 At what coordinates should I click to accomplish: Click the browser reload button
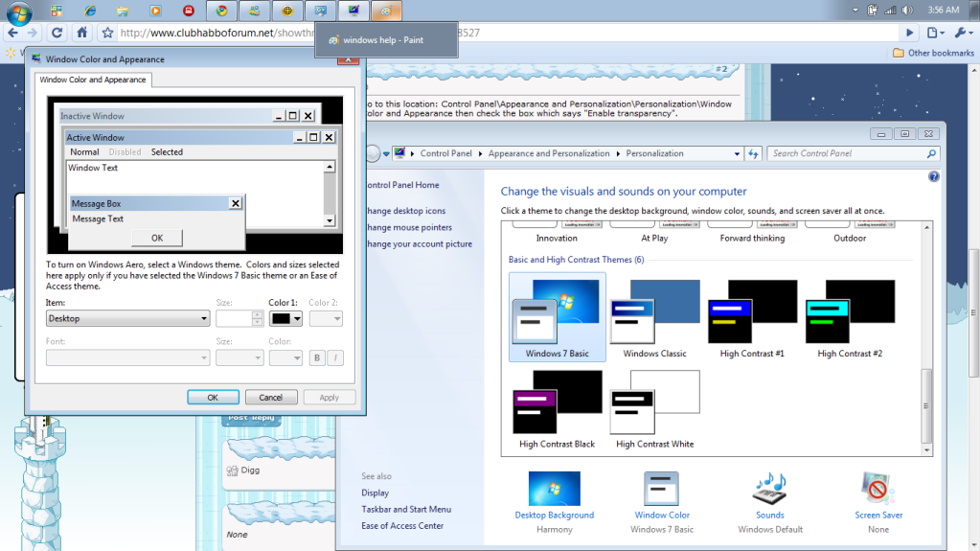57,32
